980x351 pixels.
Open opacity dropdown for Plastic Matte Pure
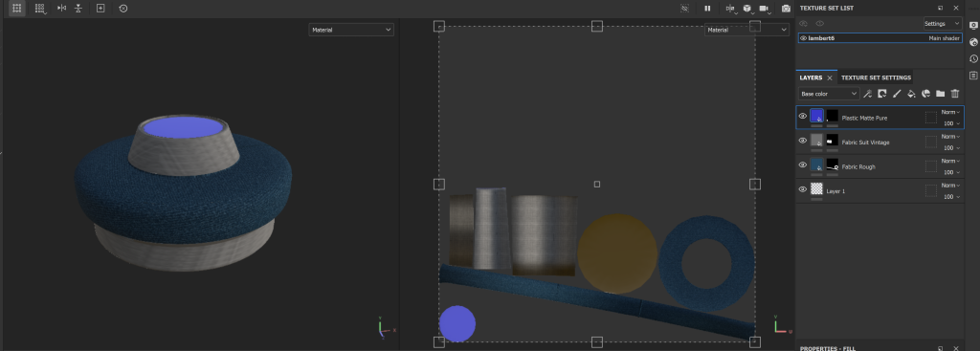[952, 123]
